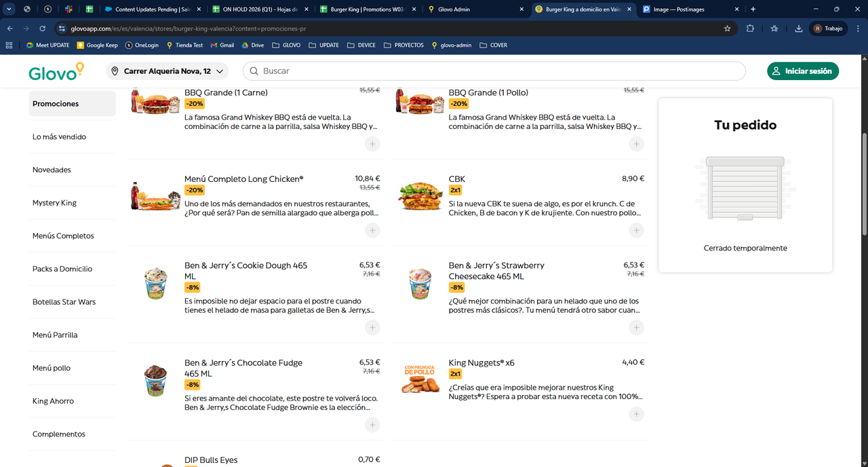Image resolution: width=868 pixels, height=467 pixels.
Task: Open DIP Bulls Eyes product title
Action: pyautogui.click(x=211, y=460)
